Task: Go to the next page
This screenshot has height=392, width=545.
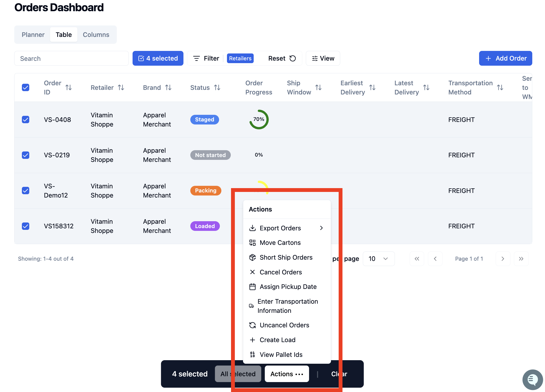Action: point(503,259)
